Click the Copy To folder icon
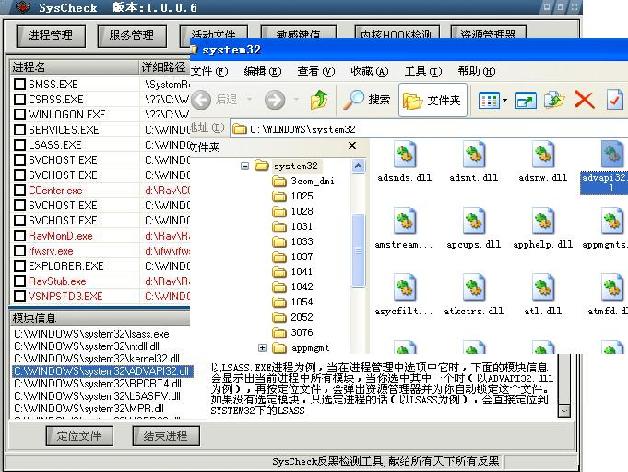This screenshot has height=472, width=628. 554,100
